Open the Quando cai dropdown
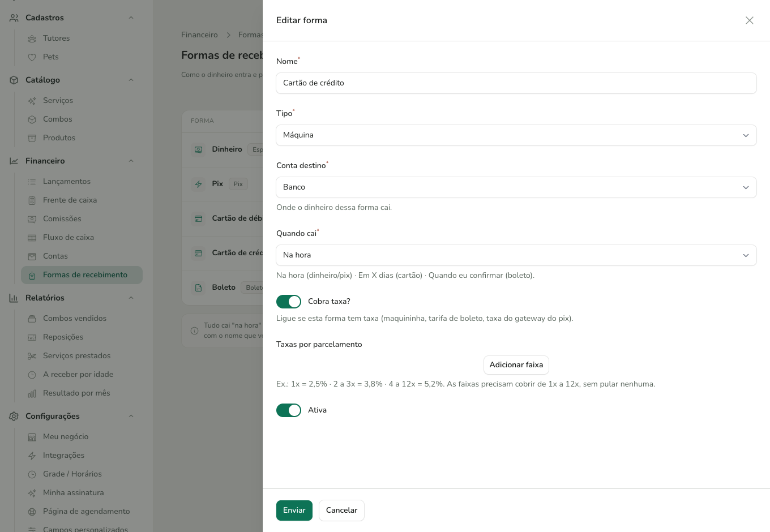Image resolution: width=770 pixels, height=532 pixels. tap(516, 255)
